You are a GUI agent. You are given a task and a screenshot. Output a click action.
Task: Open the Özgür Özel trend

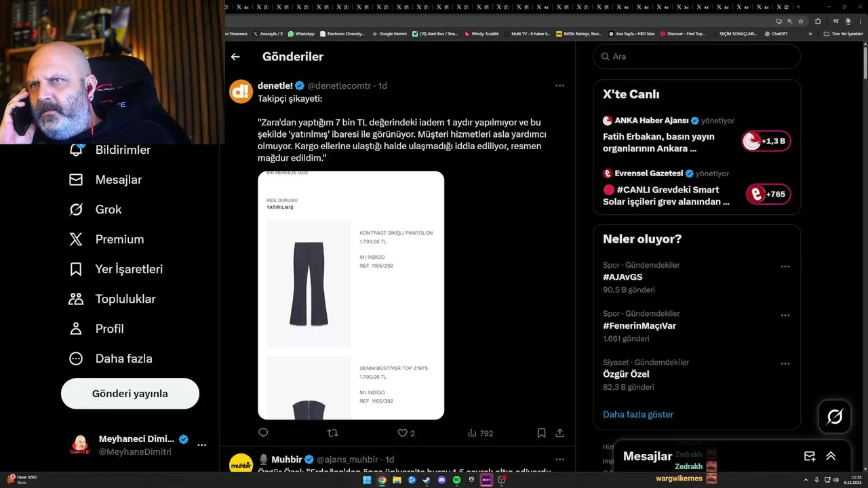(x=626, y=374)
